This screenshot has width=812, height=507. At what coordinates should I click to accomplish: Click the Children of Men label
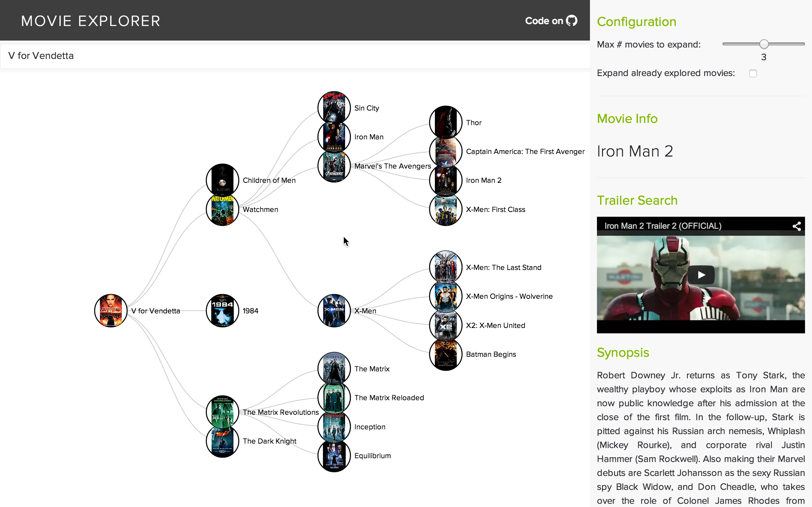(269, 180)
